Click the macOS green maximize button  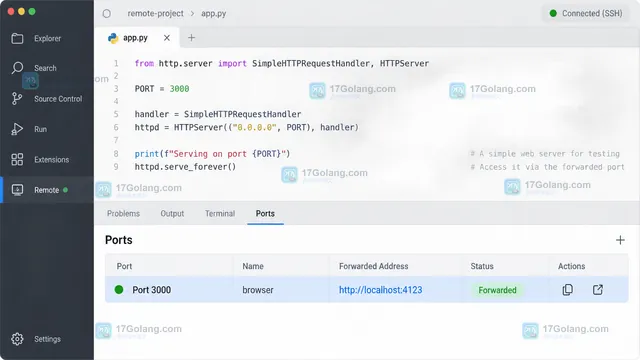32,11
